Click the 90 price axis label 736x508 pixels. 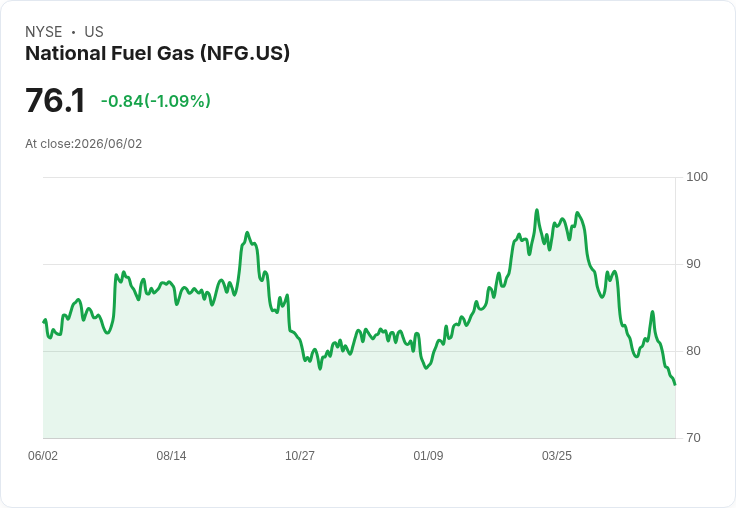693,264
